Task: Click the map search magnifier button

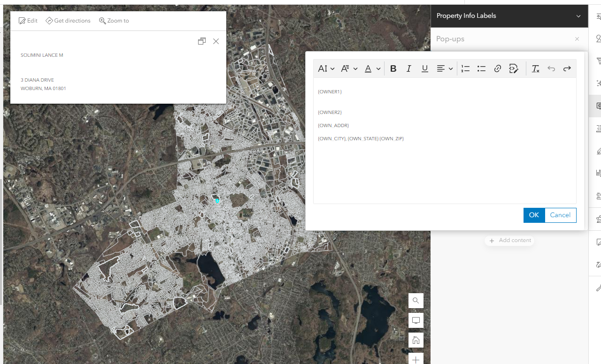Action: 416,301
